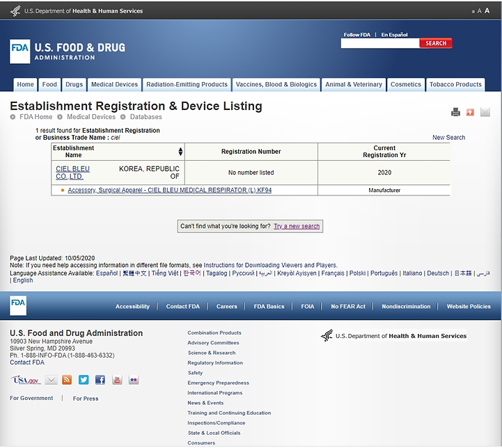Select Tiếng Việt language assistance
The image size is (502, 448).
(165, 273)
